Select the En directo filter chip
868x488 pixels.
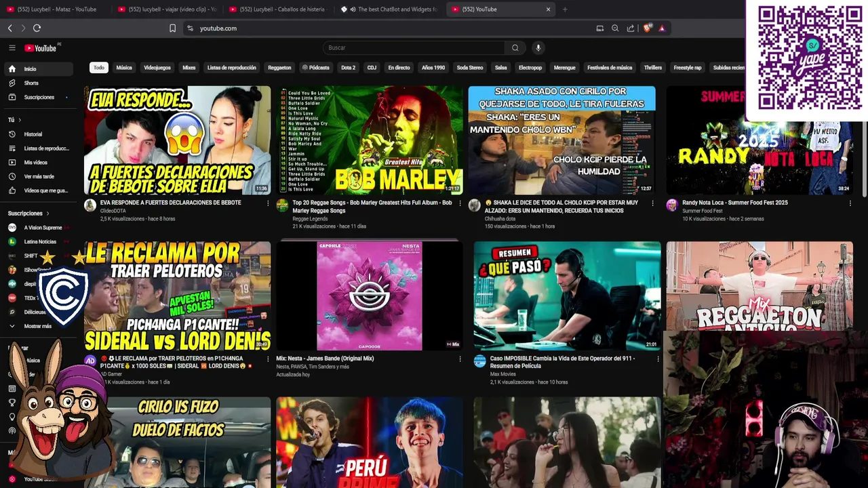pyautogui.click(x=399, y=68)
